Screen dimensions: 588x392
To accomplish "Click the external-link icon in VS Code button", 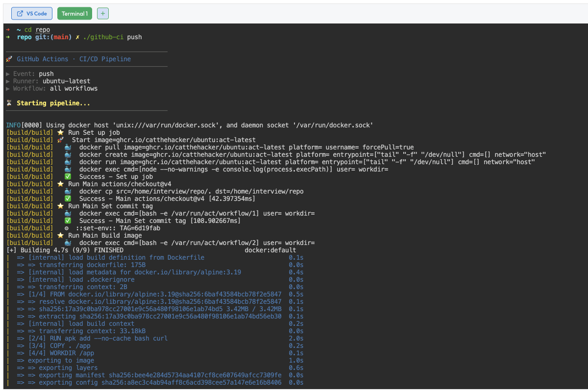I will pyautogui.click(x=20, y=14).
